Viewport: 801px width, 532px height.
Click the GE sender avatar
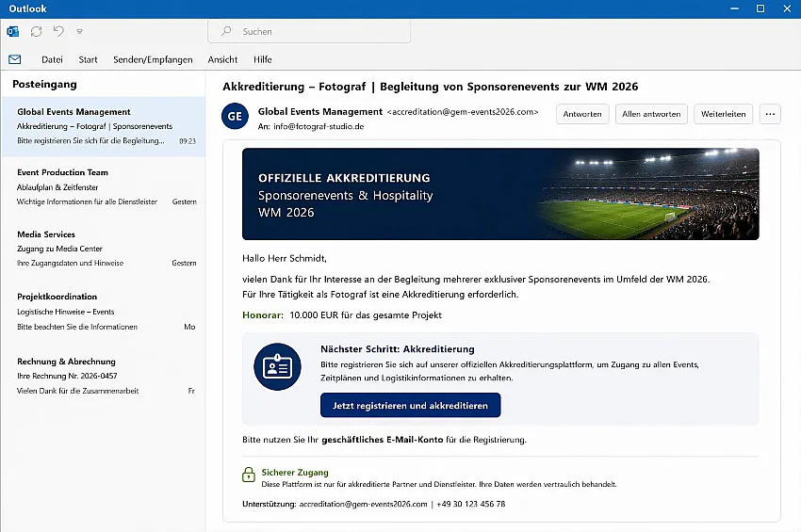click(235, 117)
